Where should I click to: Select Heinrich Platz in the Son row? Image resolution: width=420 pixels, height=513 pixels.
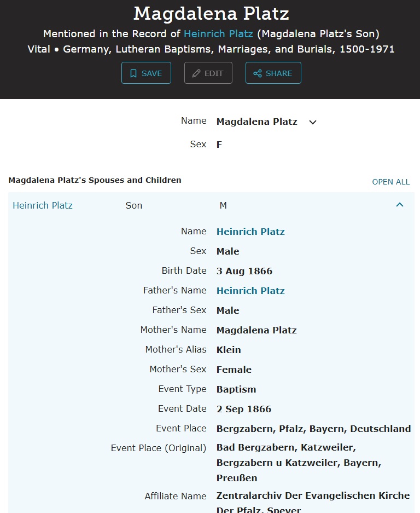click(43, 205)
